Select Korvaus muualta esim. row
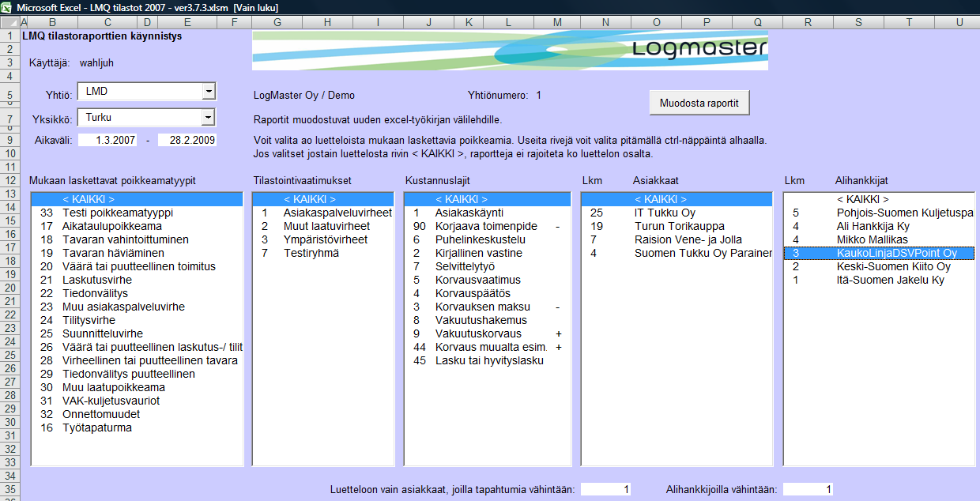980x501 pixels. [487, 348]
